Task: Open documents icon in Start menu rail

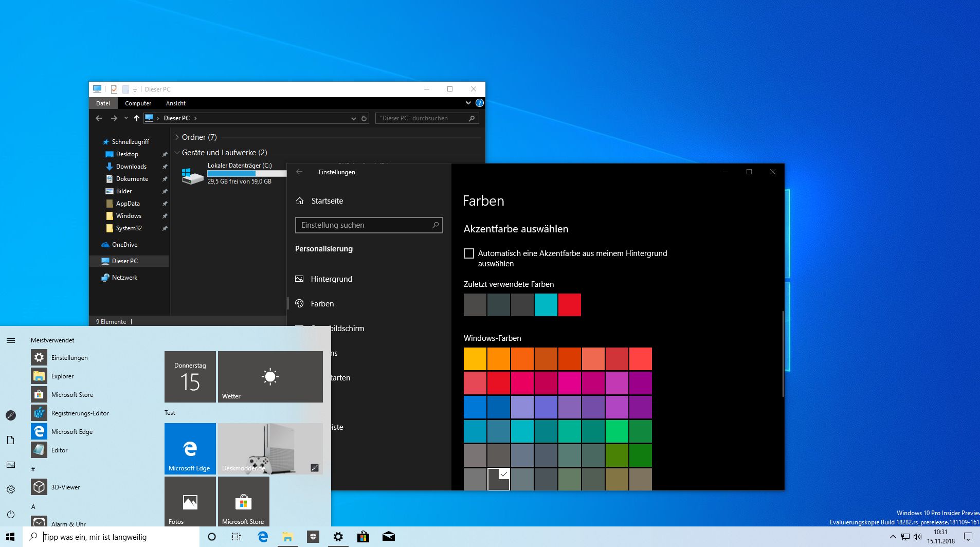Action: pos(11,440)
